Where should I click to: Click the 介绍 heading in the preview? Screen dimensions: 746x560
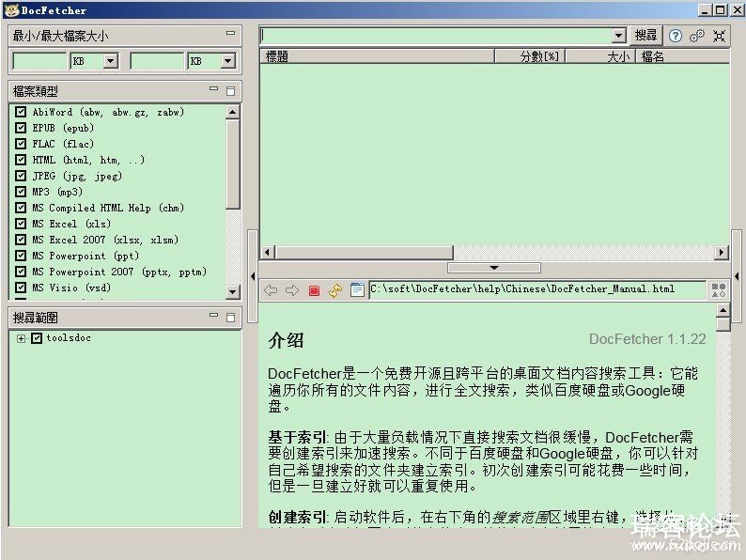tap(286, 340)
